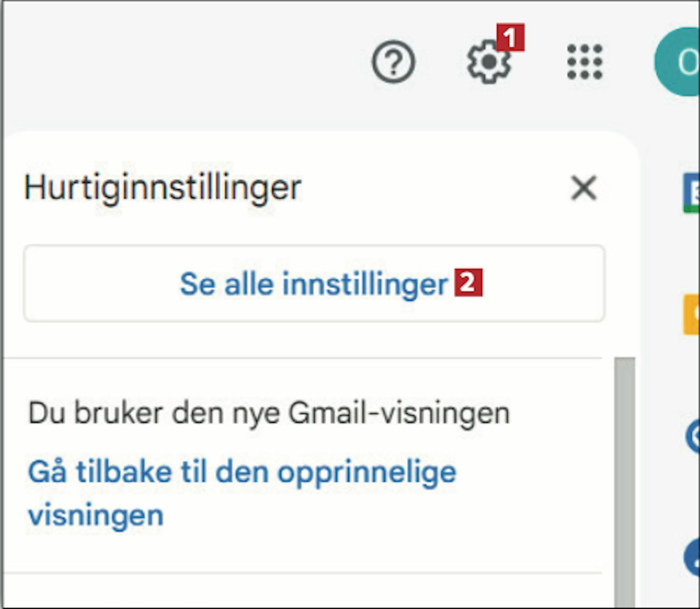Click the Du bruker den nye Gmail-visningen text
The width and height of the screenshot is (700, 609).
click(269, 414)
